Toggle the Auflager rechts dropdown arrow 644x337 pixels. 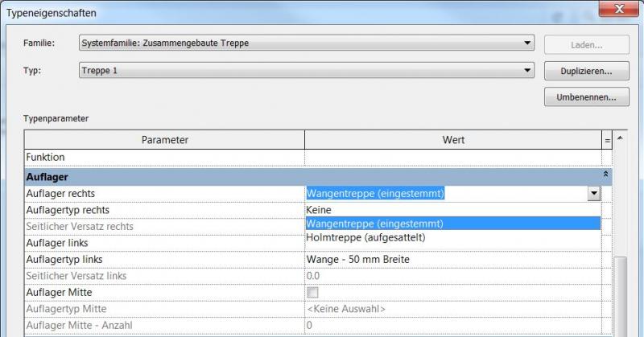point(594,193)
